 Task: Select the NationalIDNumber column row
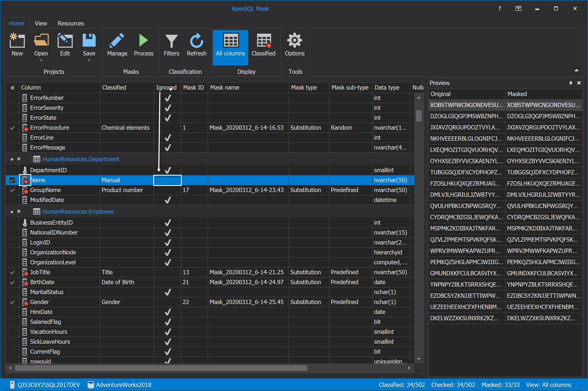pyautogui.click(x=210, y=233)
